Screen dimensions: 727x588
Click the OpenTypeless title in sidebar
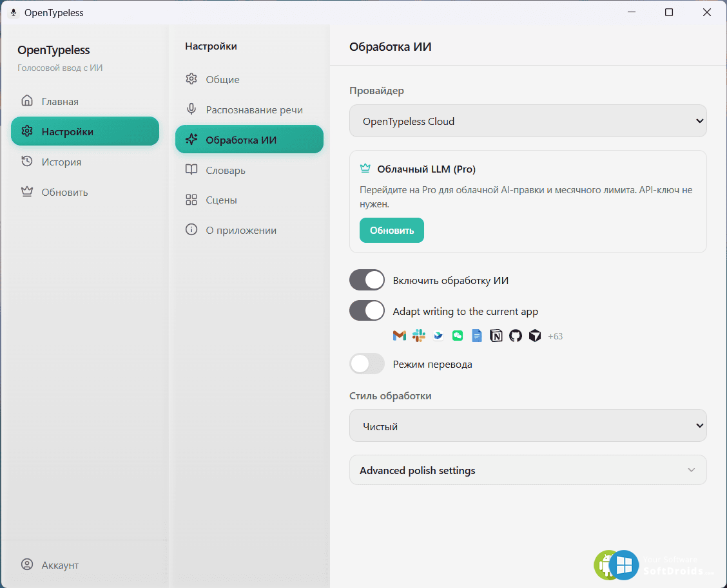(53, 50)
